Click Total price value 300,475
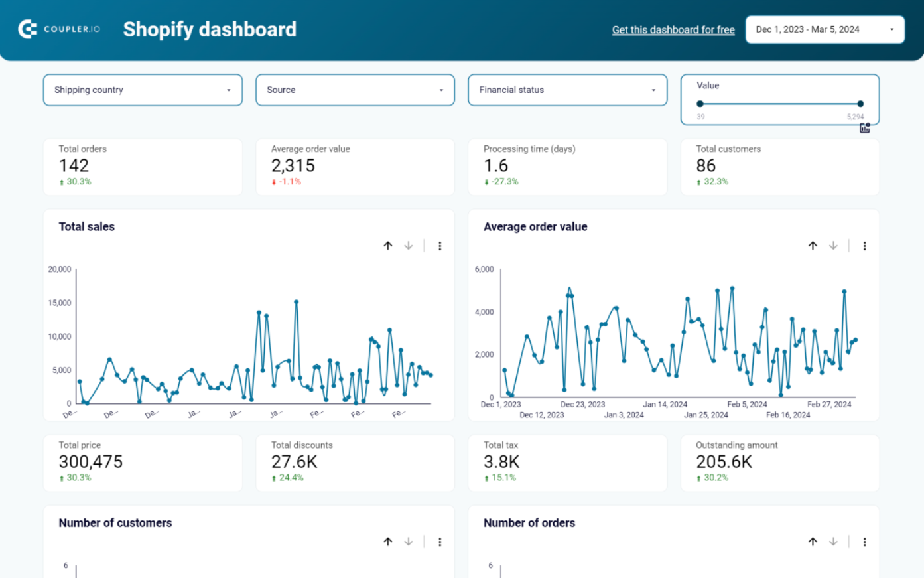This screenshot has width=924, height=578. tap(91, 461)
